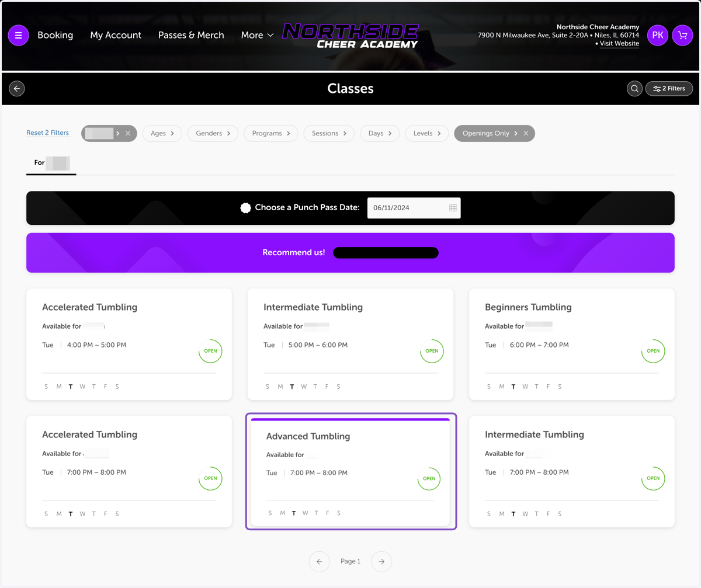Click the white badge icon beside Punch Pass Date
Viewport: 701px width, 588px height.
click(246, 208)
